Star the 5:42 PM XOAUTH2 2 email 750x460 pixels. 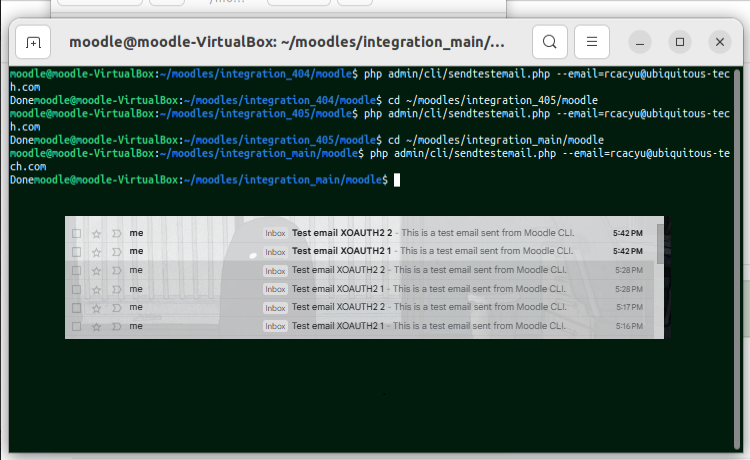pos(97,233)
